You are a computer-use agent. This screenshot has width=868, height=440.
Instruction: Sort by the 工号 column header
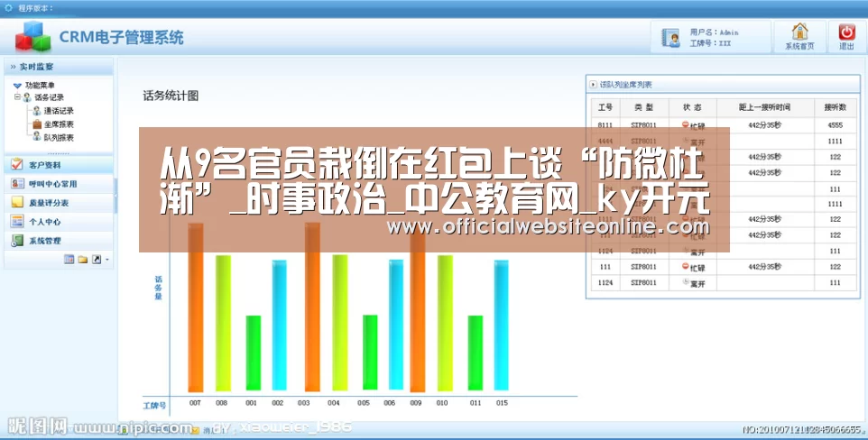(x=605, y=107)
